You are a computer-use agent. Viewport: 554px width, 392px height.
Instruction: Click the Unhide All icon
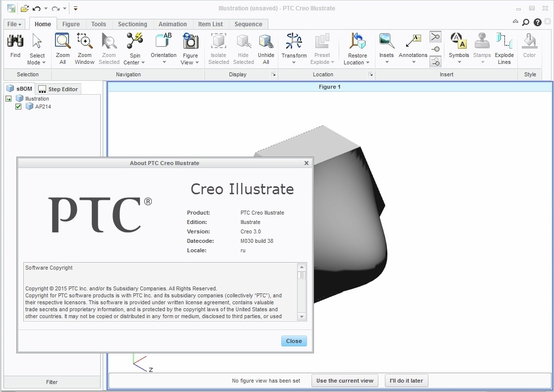click(x=266, y=41)
